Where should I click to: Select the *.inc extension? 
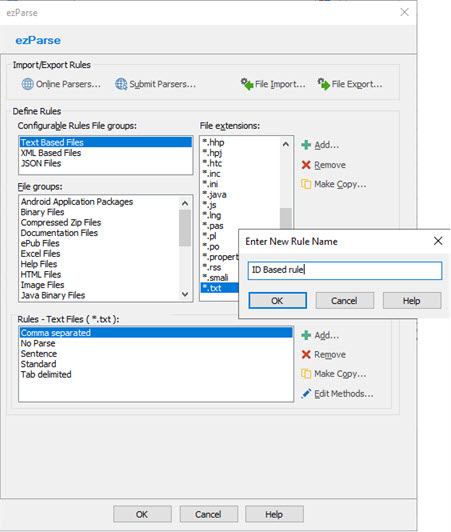(x=240, y=174)
